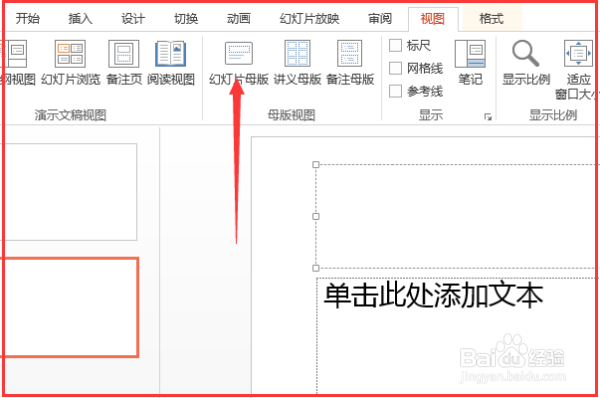Open the Transitions tab (切换)

(x=186, y=18)
